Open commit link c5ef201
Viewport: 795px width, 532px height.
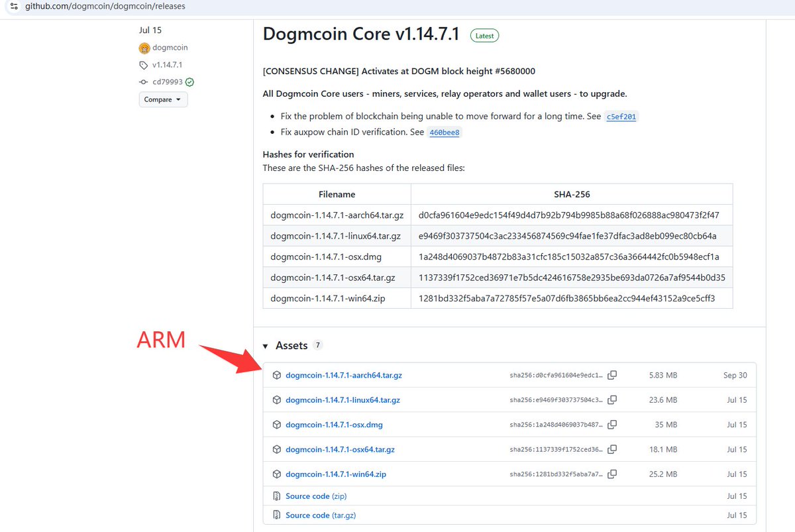(621, 117)
